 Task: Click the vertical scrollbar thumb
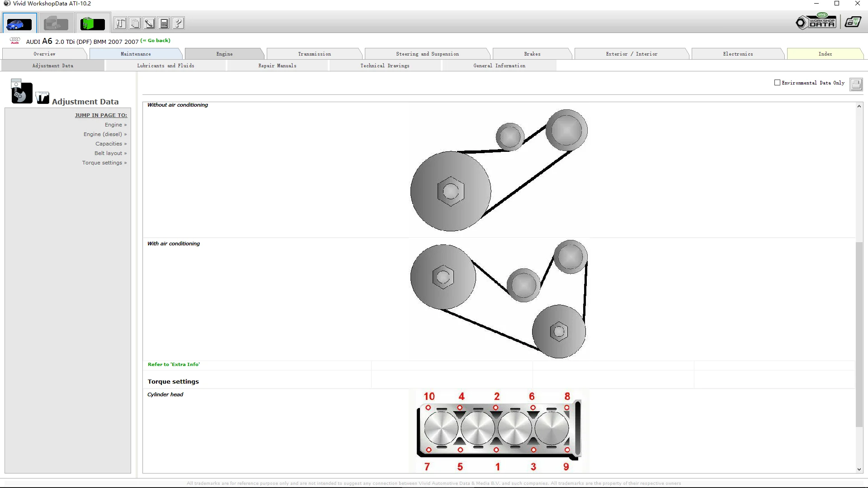pos(859,334)
